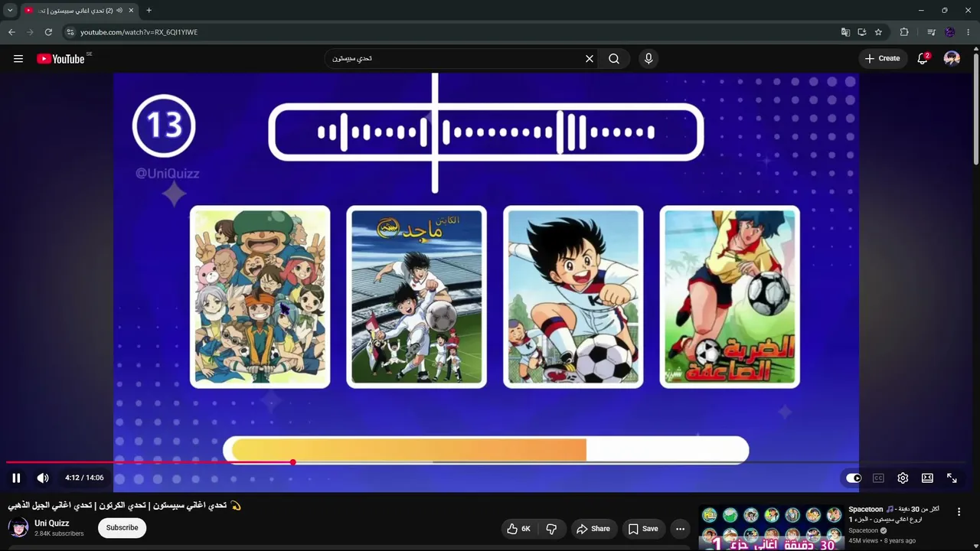Open the Spacetoon recommended video thumbnail
This screenshot has height=551, width=980.
point(770,527)
